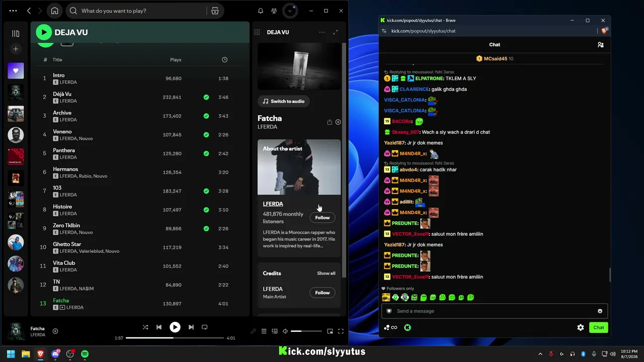Enable shuffle playback
This screenshot has height=362, width=644.
tap(145, 327)
